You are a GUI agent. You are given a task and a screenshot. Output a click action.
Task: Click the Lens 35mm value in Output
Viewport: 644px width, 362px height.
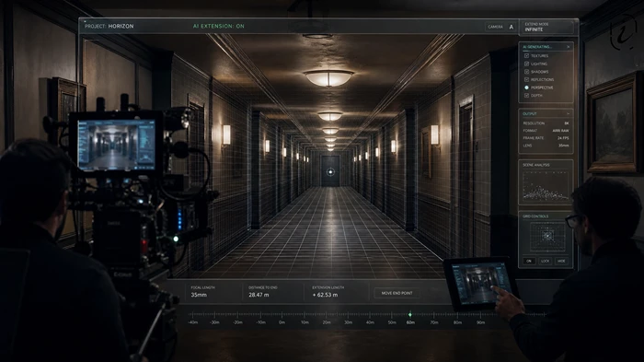coord(564,146)
